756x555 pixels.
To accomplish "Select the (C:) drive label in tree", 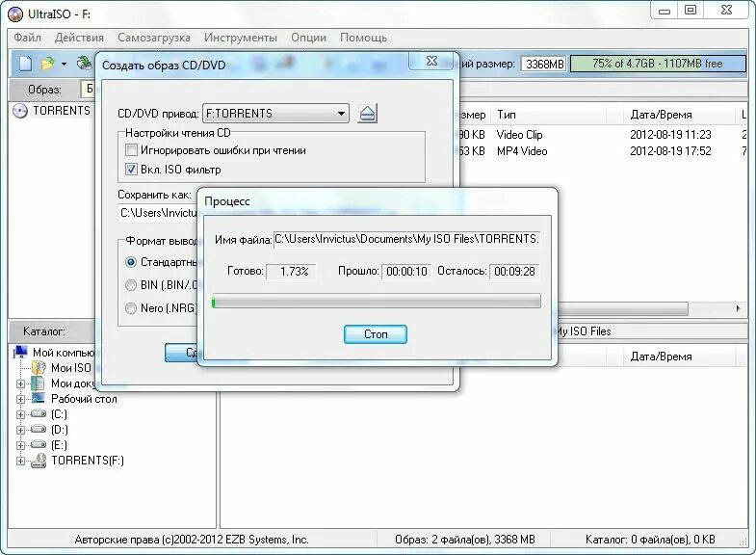I will 60,414.
